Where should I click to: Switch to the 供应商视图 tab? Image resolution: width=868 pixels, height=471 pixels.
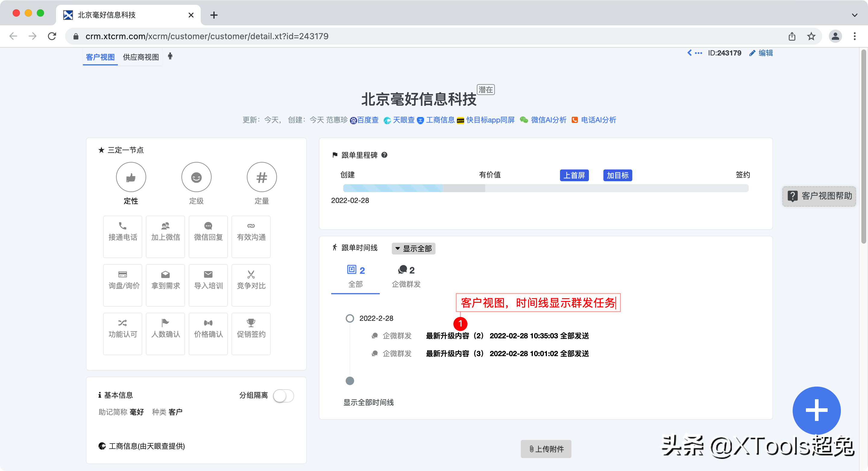(x=141, y=57)
